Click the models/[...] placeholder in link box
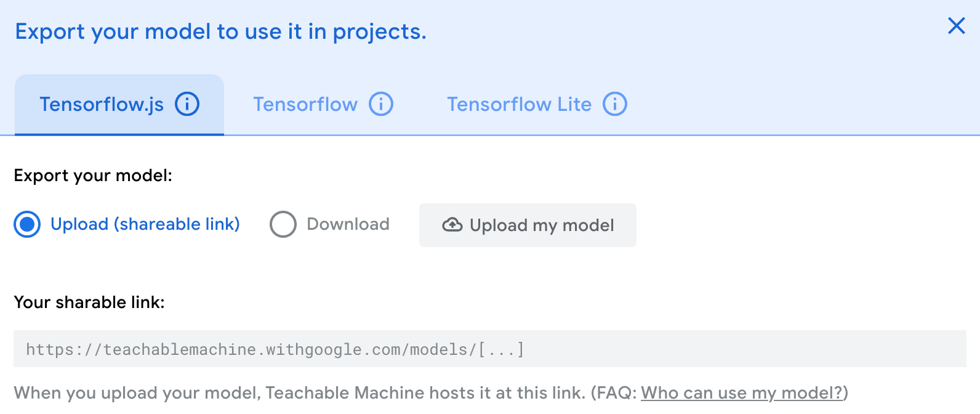Image resolution: width=980 pixels, height=414 pixels. pyautogui.click(x=467, y=349)
